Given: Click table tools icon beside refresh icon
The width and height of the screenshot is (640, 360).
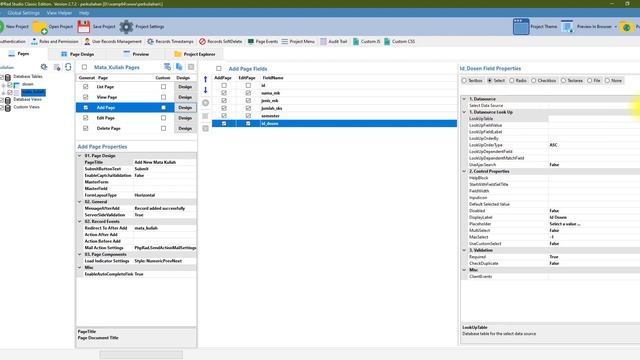Looking at the screenshot, I should 57,67.
